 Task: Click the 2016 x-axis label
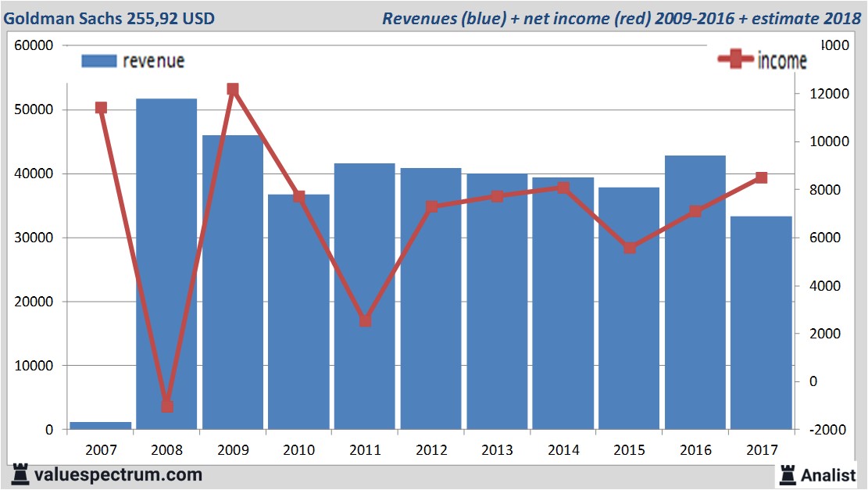pyautogui.click(x=696, y=449)
